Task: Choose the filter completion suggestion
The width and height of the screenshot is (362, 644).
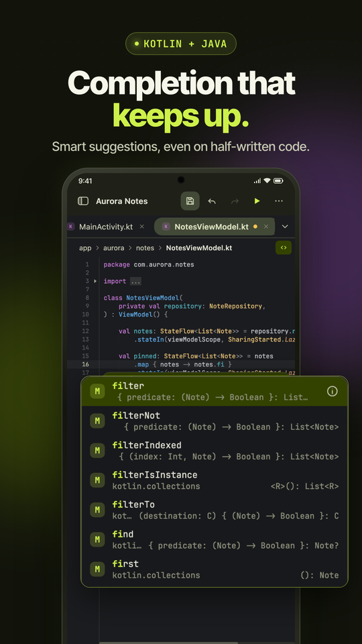Action: [215, 391]
